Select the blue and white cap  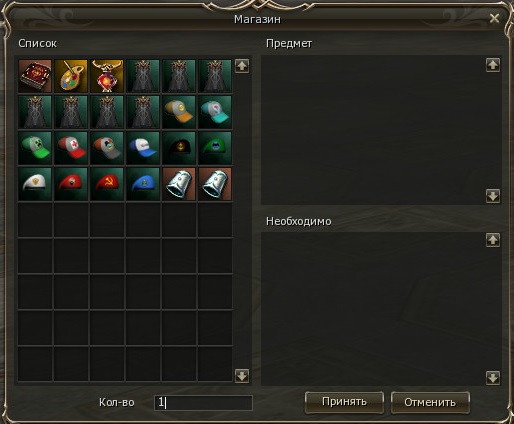click(143, 148)
